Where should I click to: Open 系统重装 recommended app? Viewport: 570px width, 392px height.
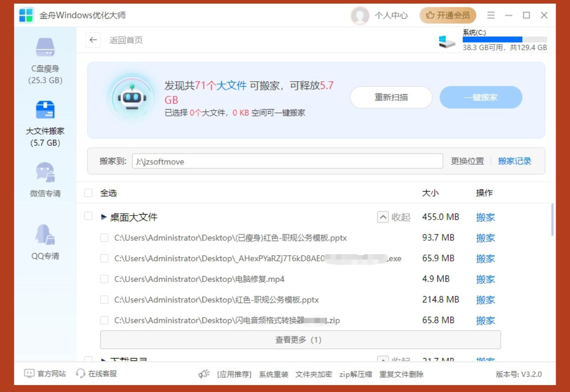tap(274, 374)
